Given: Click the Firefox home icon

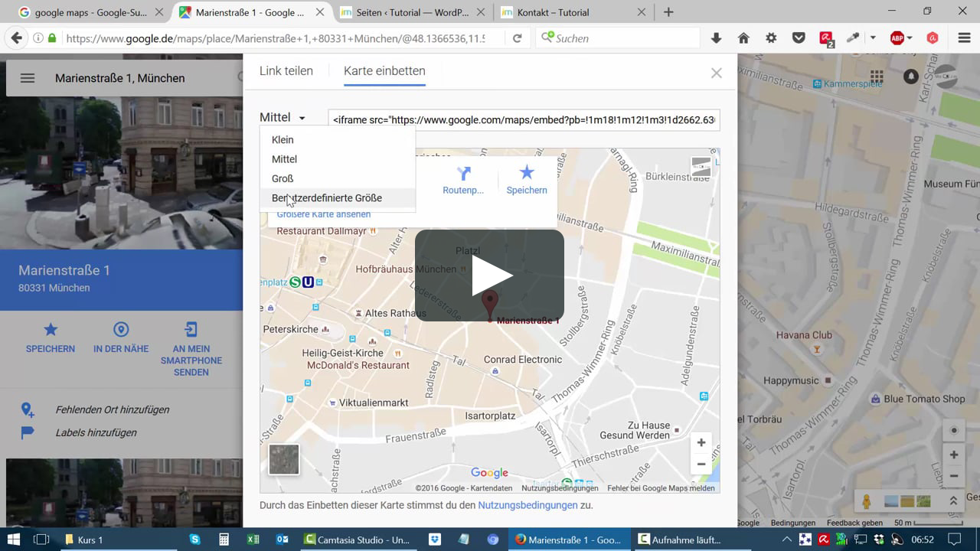Looking at the screenshot, I should [x=743, y=38].
